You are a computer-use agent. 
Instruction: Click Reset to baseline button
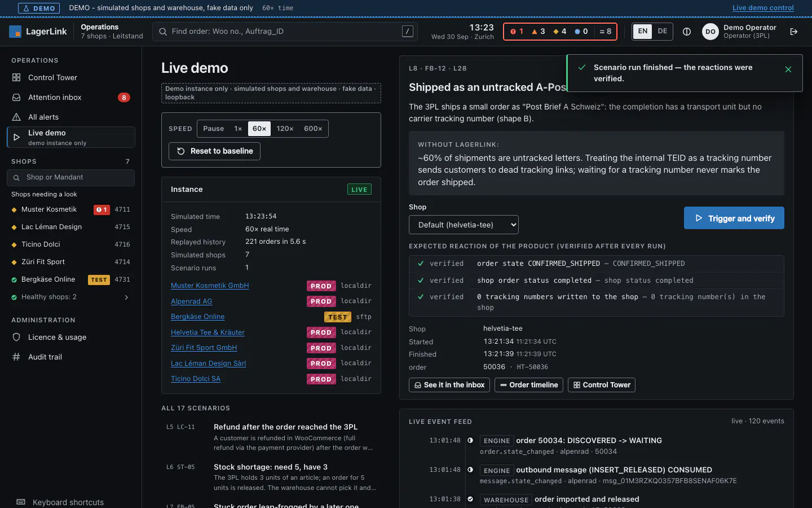pyautogui.click(x=214, y=151)
